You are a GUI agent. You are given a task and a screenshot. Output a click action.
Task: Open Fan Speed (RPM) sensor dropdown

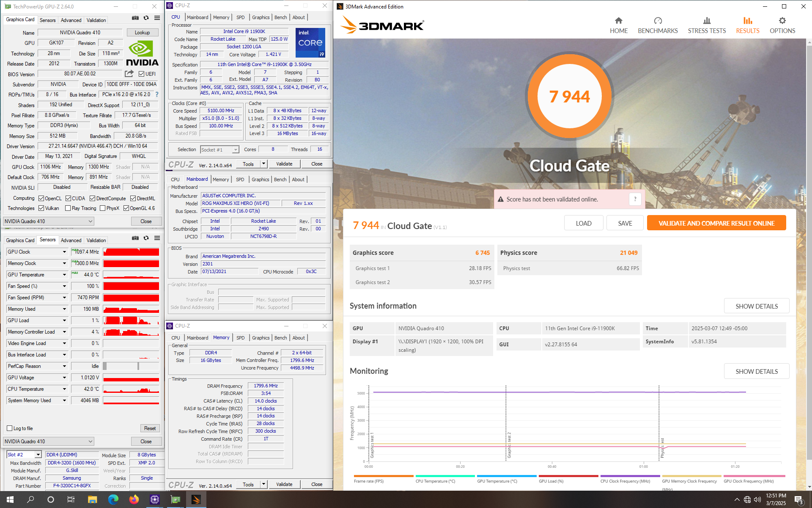pyautogui.click(x=64, y=298)
